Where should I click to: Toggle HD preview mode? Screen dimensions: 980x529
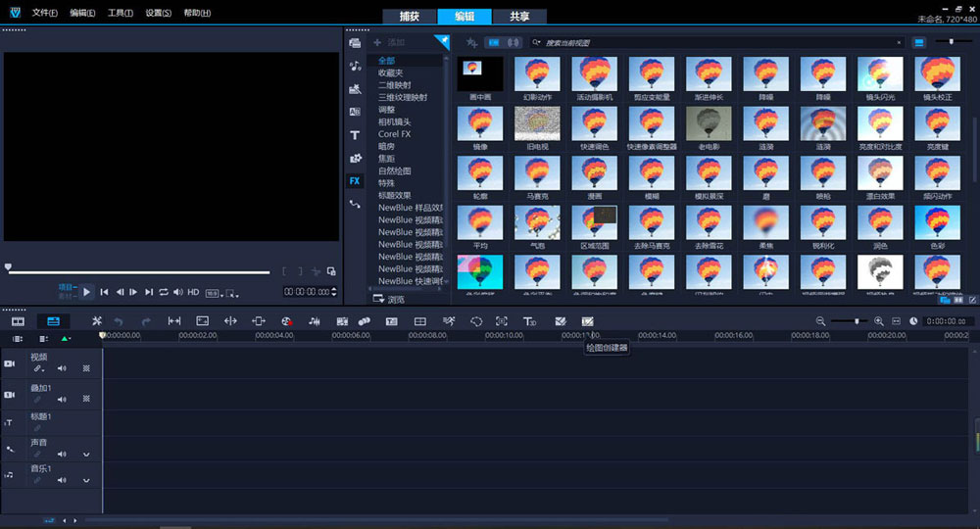pos(193,292)
